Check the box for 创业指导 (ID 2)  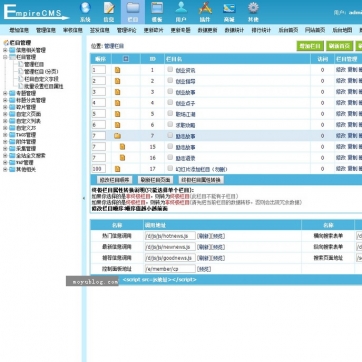170,81
